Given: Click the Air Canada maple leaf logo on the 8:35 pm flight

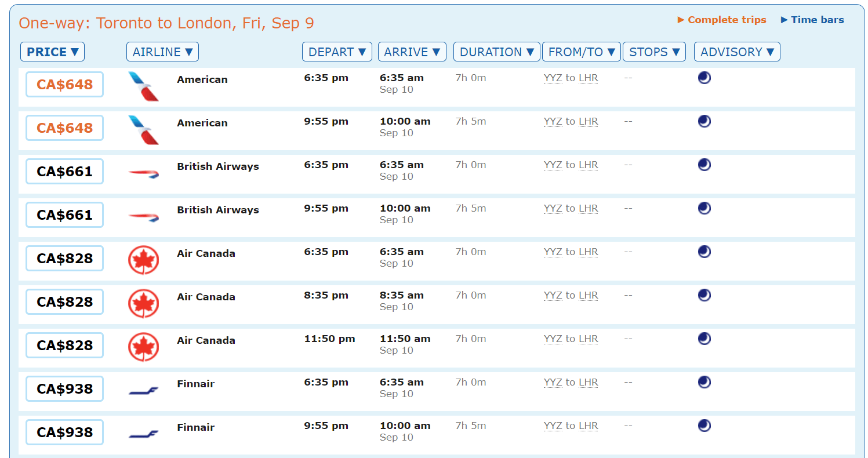Looking at the screenshot, I should (x=143, y=304).
